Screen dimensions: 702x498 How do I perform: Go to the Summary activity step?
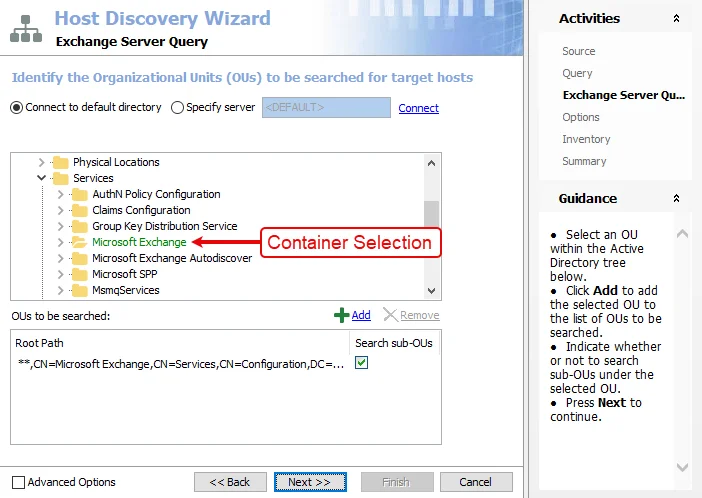coord(584,161)
